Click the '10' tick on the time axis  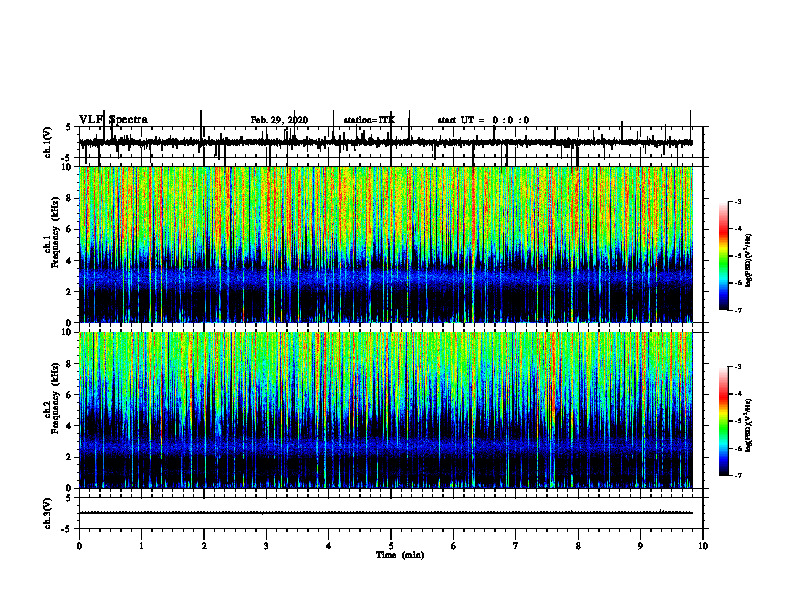703,546
